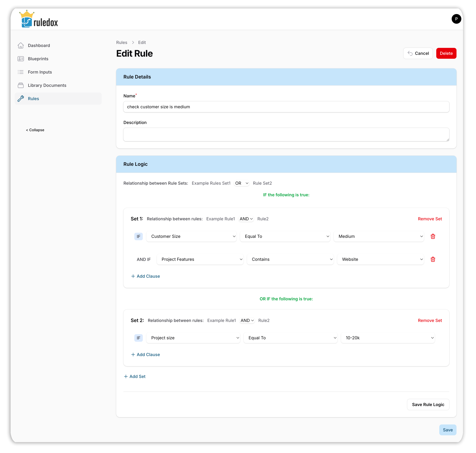Image resolution: width=476 pixels, height=453 pixels.
Task: Click the Dashboard home icon
Action: click(21, 45)
